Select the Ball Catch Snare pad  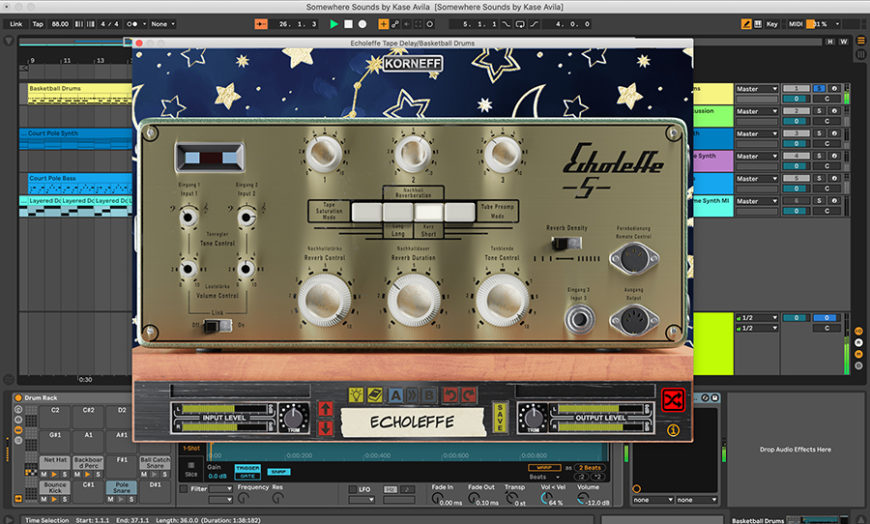point(155,463)
